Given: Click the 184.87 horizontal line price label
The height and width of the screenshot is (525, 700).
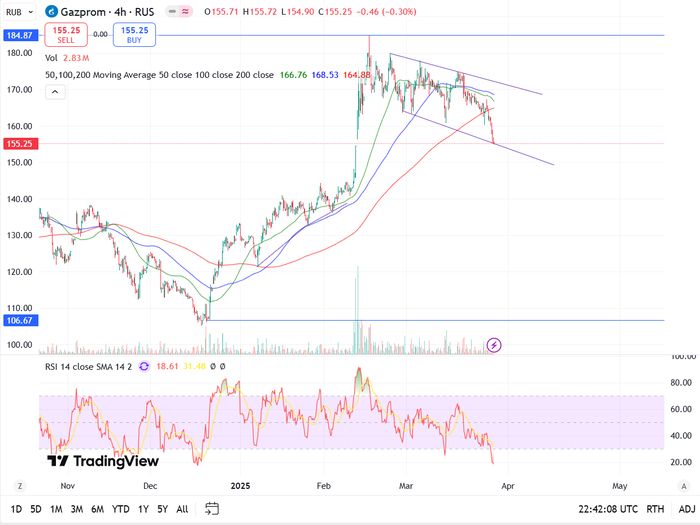Looking at the screenshot, I should click(x=21, y=35).
